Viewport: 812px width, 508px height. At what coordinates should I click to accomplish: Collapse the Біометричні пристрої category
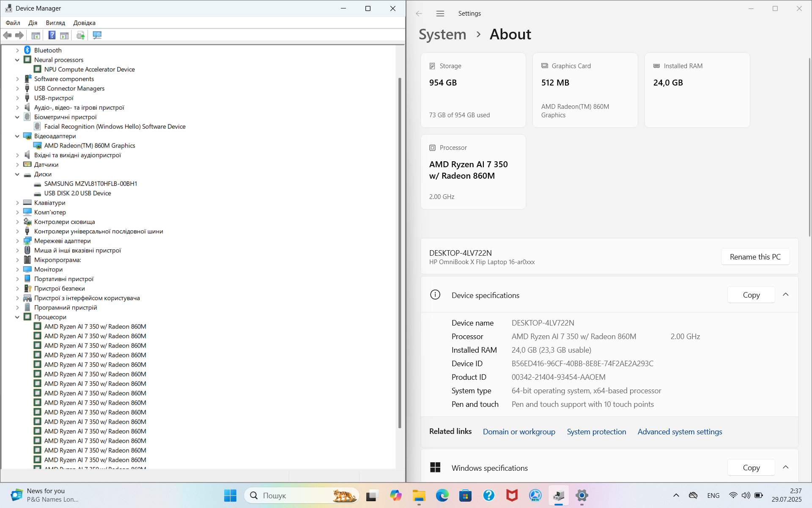(x=17, y=117)
